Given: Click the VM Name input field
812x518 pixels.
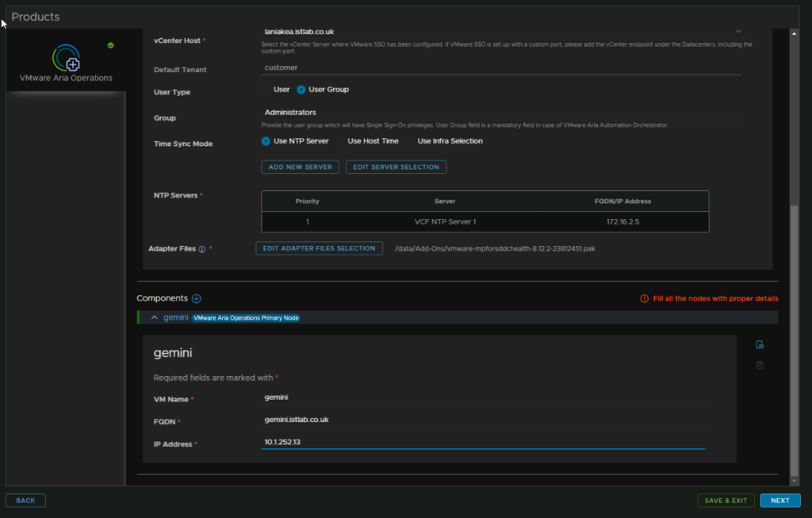Looking at the screenshot, I should click(484, 397).
